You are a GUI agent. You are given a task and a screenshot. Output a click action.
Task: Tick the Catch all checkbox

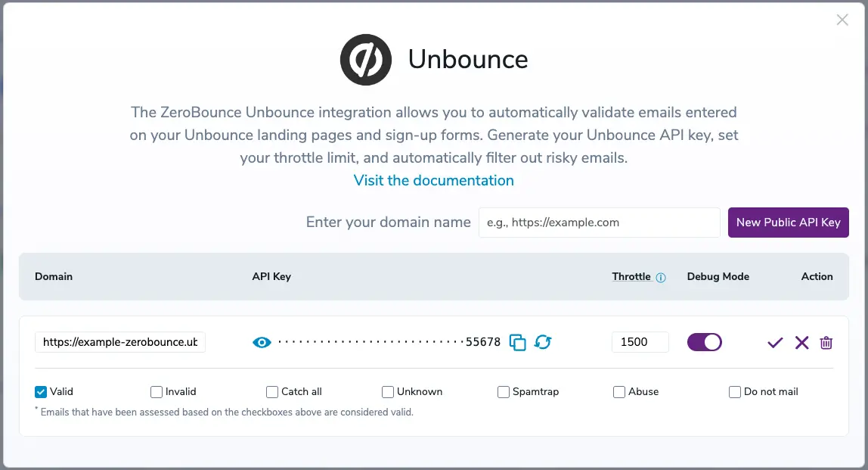(x=272, y=392)
